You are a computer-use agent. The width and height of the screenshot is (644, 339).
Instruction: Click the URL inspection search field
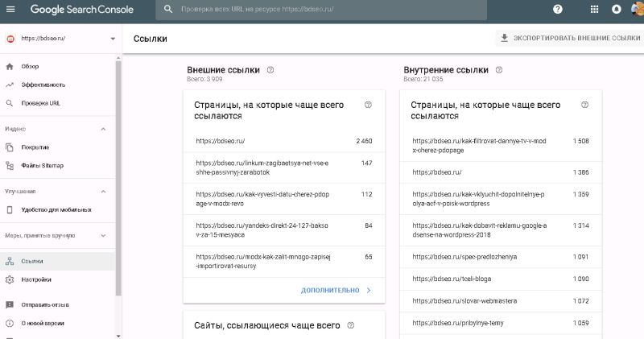pyautogui.click(x=321, y=9)
